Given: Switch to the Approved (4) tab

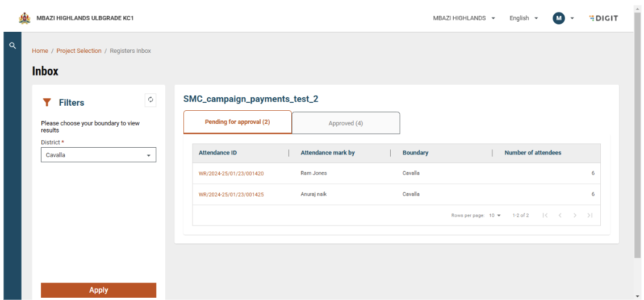Looking at the screenshot, I should (346, 123).
